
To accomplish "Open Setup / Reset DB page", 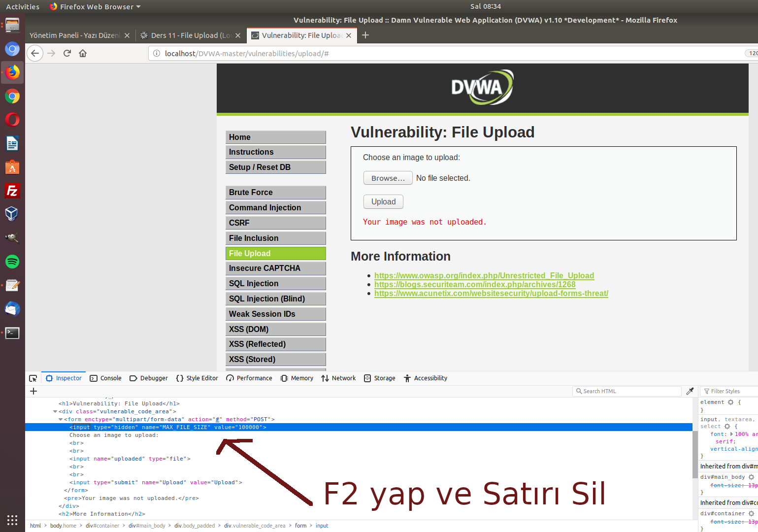I will click(276, 167).
